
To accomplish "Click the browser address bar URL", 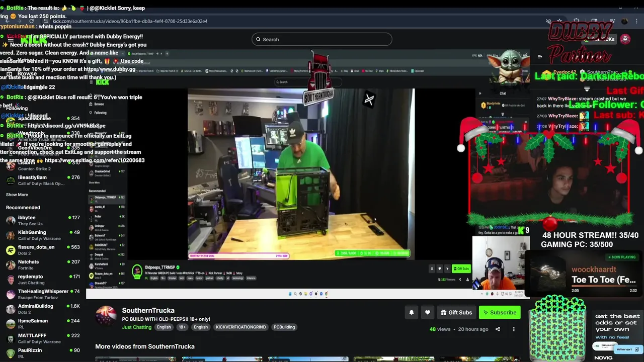I will 130,21.
